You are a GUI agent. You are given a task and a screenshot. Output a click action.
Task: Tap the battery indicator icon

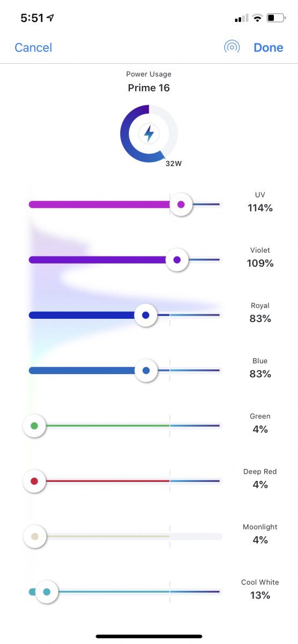tap(275, 18)
